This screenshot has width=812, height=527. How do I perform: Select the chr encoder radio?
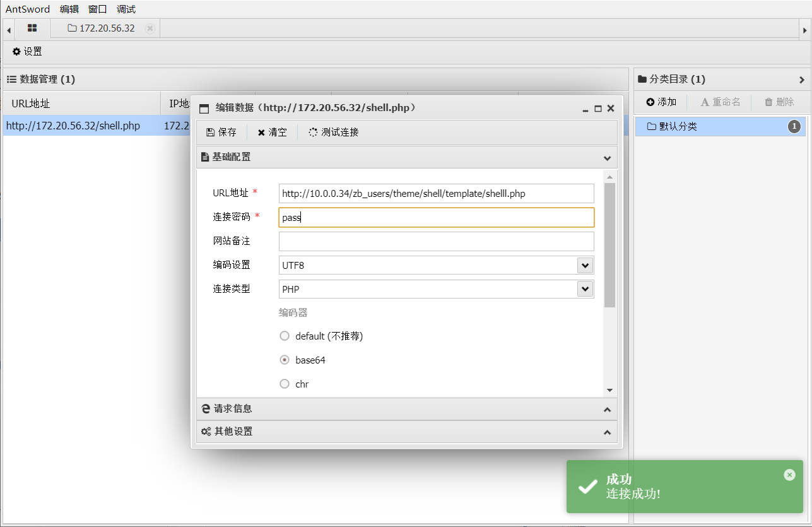(285, 384)
